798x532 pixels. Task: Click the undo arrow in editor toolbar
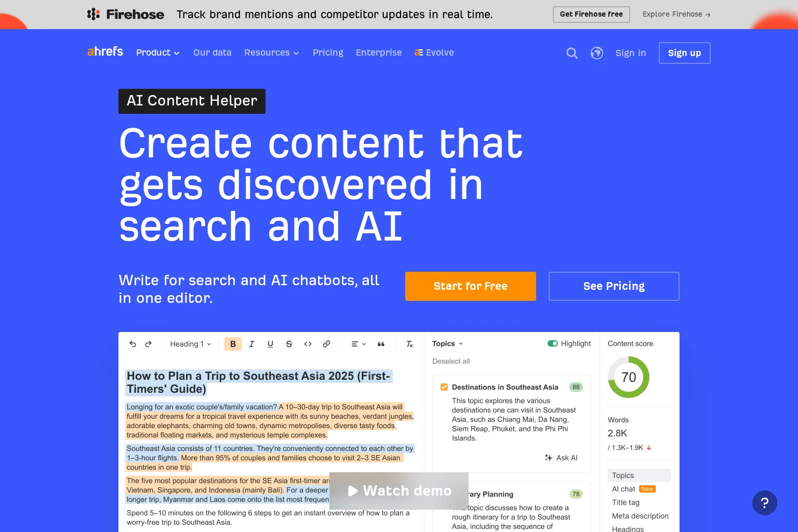coord(132,344)
